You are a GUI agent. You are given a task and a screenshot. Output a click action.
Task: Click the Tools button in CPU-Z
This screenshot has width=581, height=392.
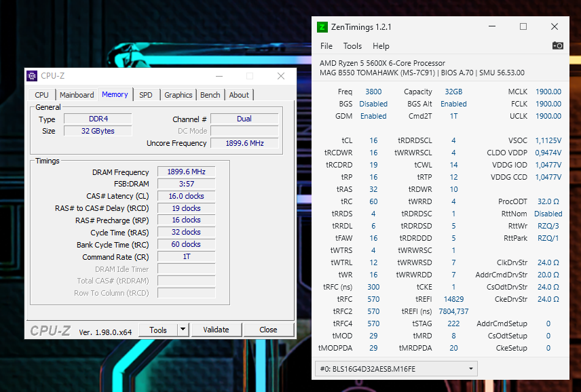[x=158, y=330]
